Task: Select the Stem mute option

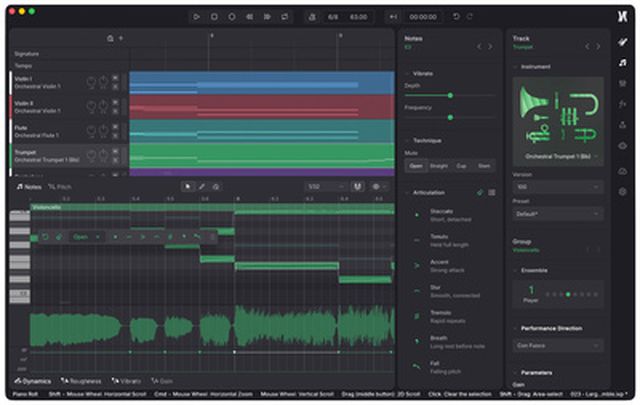Action: [484, 166]
